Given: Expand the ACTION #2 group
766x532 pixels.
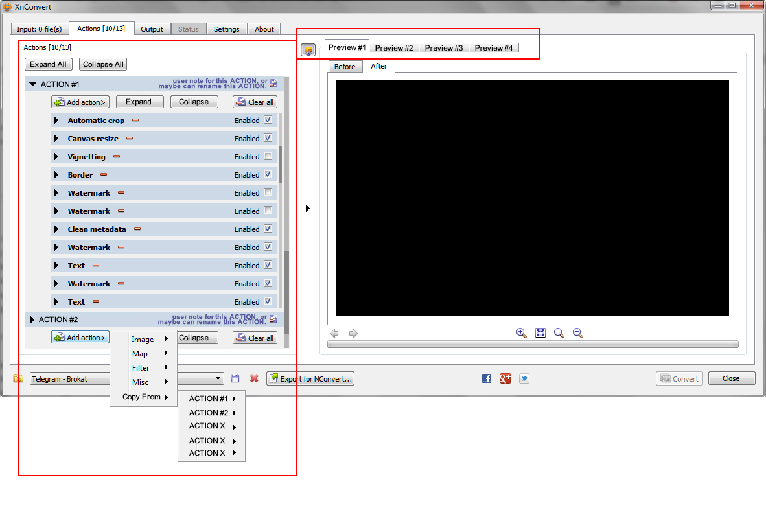Looking at the screenshot, I should (32, 319).
